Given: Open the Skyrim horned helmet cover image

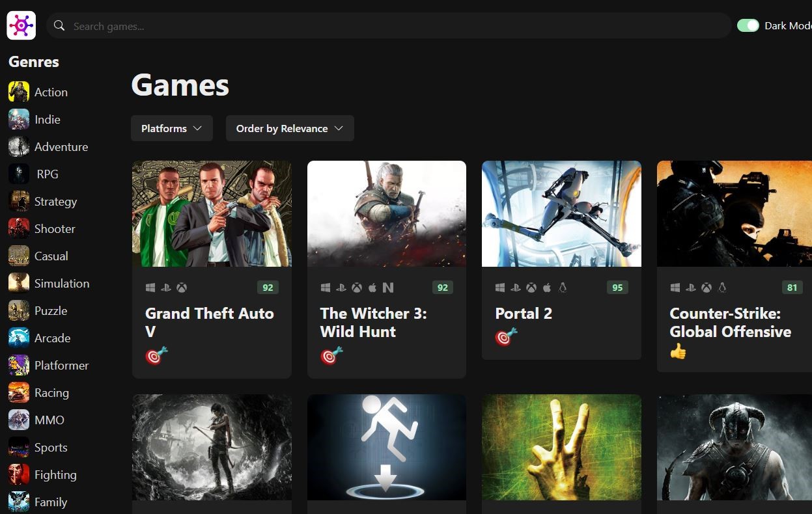Looking at the screenshot, I should tap(735, 447).
